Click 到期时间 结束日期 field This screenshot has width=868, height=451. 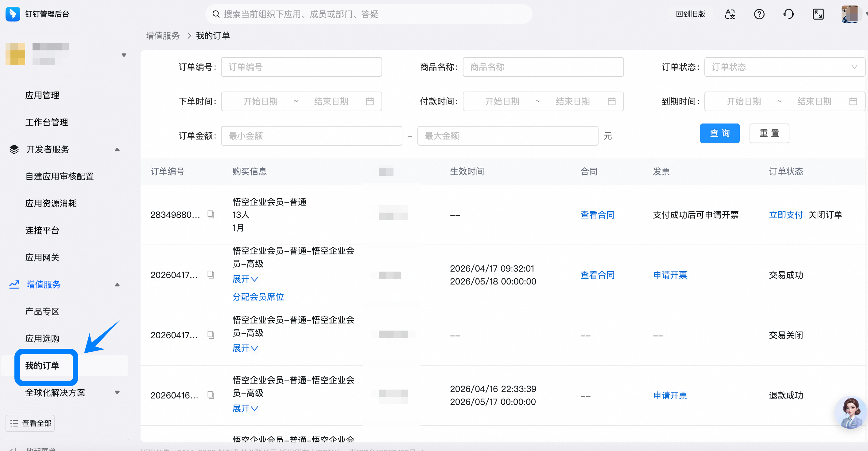pos(814,101)
